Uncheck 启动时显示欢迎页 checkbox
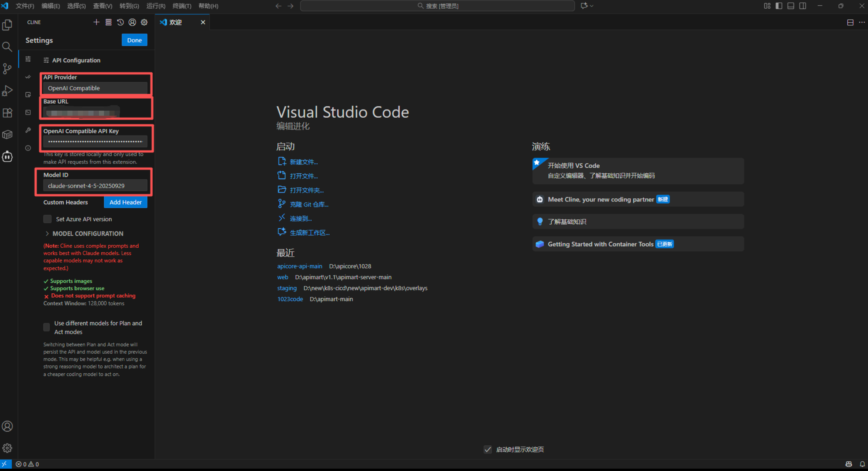Viewport: 868px width, 471px height. pos(488,450)
